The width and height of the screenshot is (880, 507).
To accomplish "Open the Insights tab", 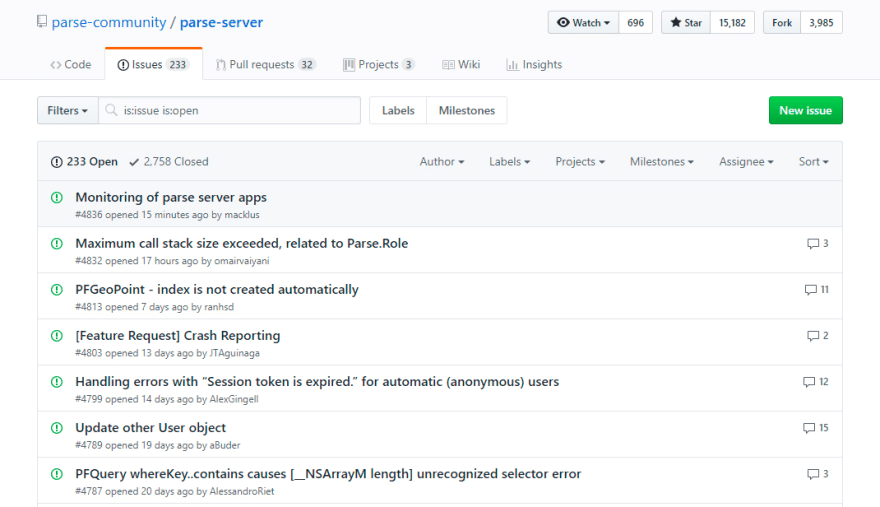I will 534,65.
